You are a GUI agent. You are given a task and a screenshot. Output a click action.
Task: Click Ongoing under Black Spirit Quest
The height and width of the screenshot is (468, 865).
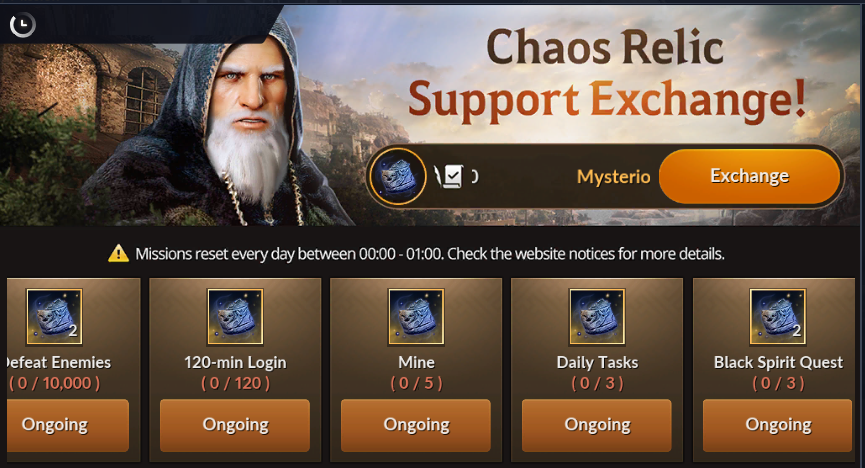pos(778,426)
